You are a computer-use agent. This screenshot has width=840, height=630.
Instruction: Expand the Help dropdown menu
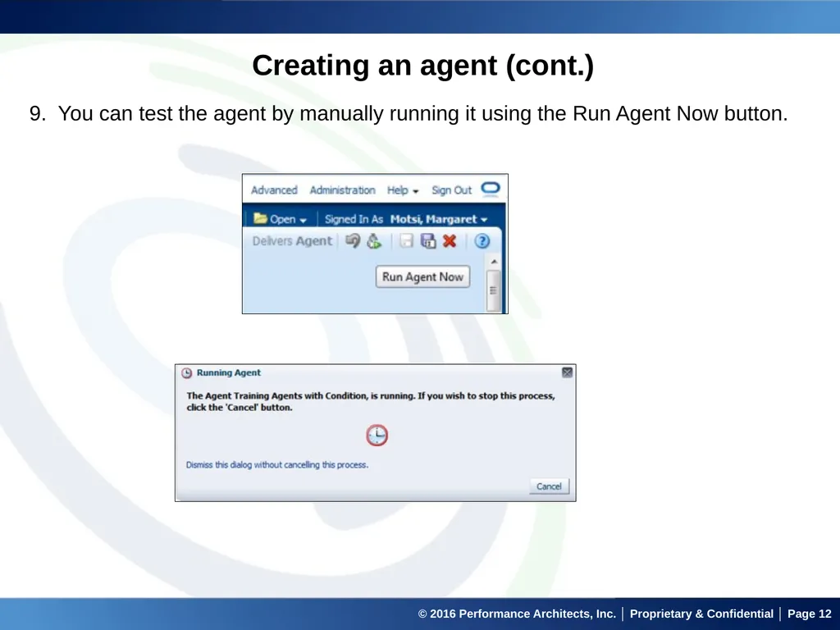tap(403, 190)
